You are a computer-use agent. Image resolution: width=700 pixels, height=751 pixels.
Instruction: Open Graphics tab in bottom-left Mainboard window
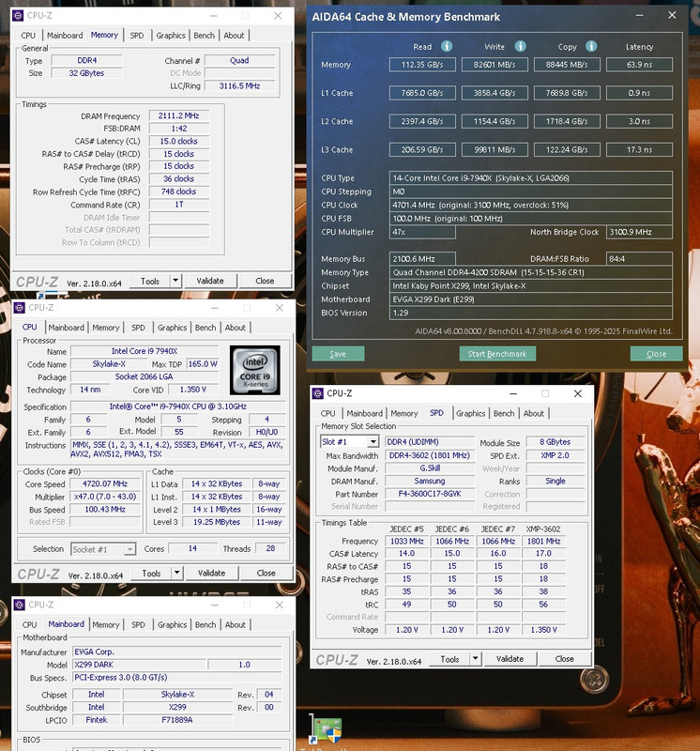coord(172,624)
